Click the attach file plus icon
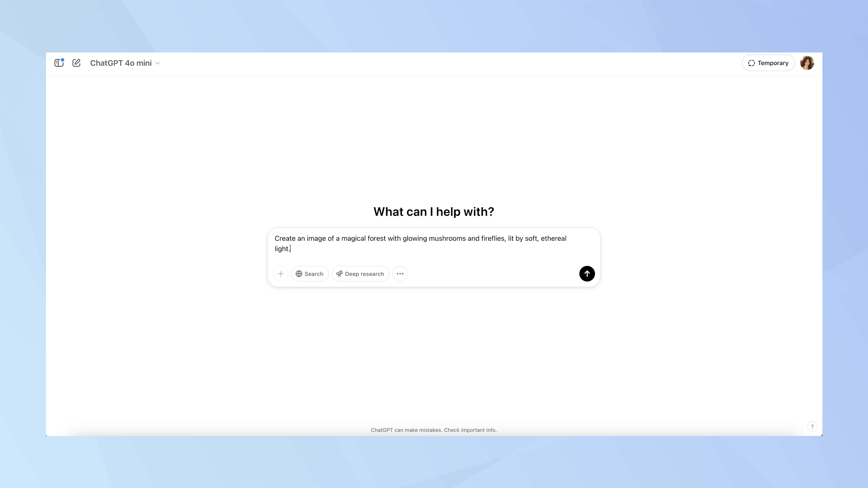The width and height of the screenshot is (868, 488). [281, 273]
